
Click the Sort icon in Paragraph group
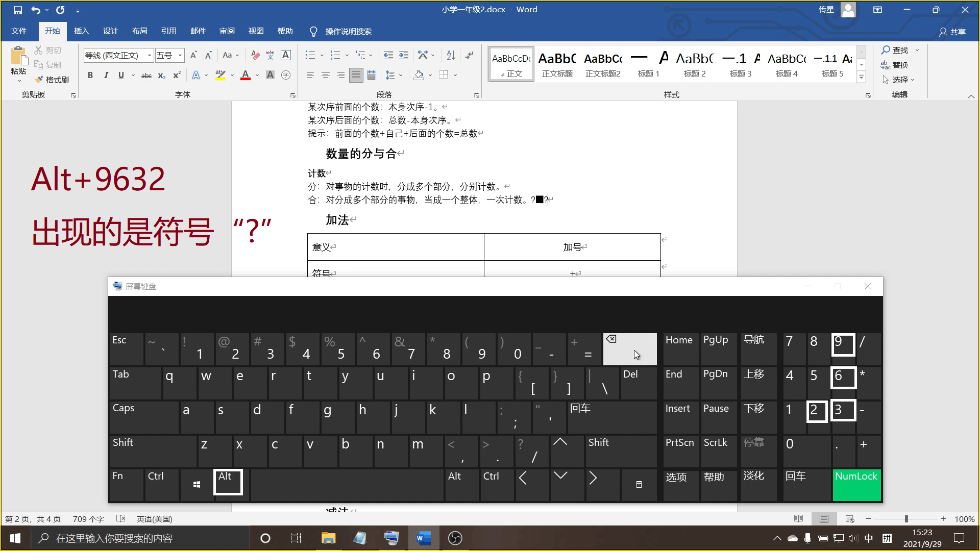(451, 55)
